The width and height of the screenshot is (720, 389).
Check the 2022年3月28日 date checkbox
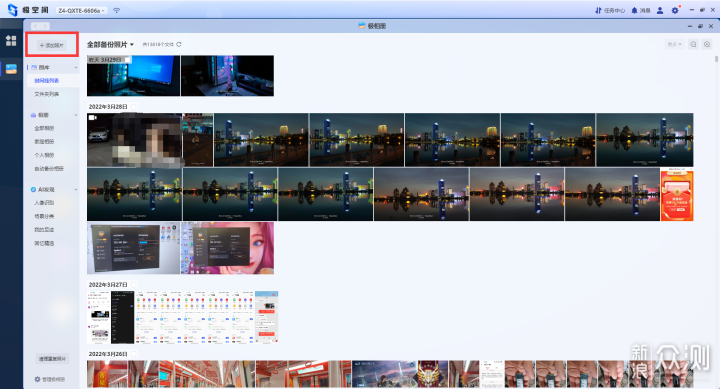click(134, 107)
